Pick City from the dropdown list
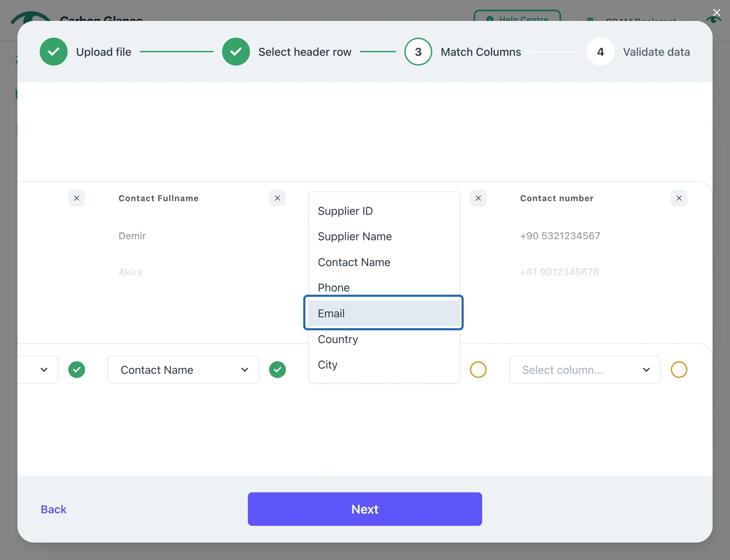The width and height of the screenshot is (730, 560). pos(384,364)
